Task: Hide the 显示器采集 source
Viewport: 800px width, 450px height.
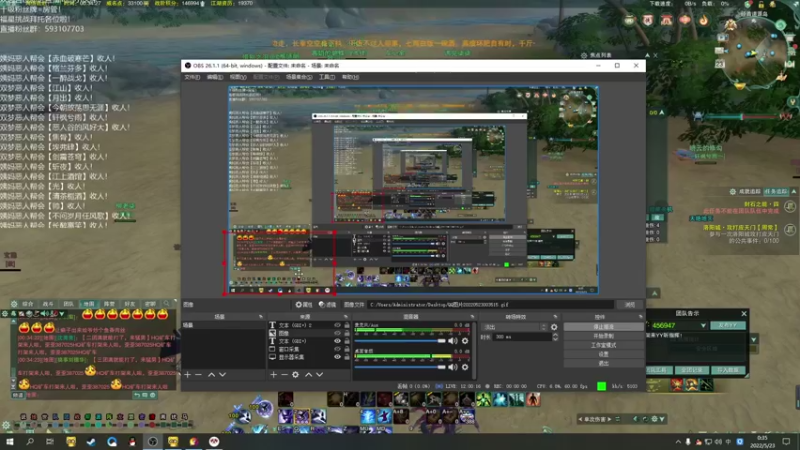Action: [x=337, y=357]
